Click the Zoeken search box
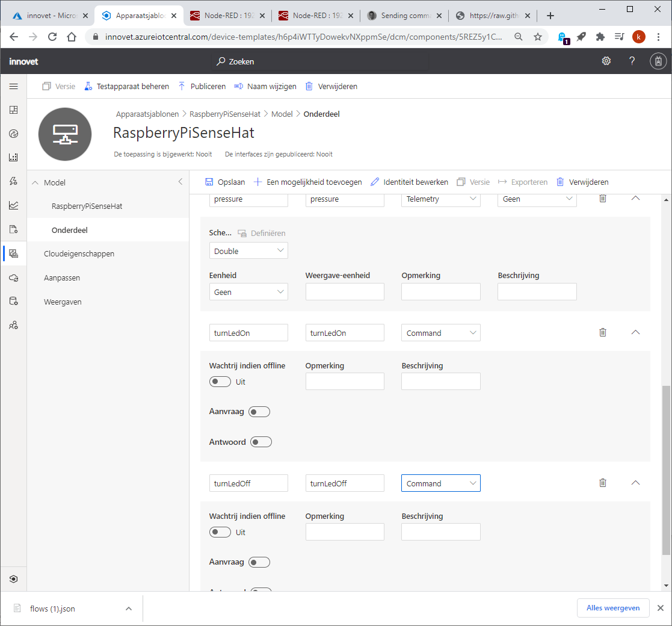This screenshot has height=626, width=672. [320, 61]
